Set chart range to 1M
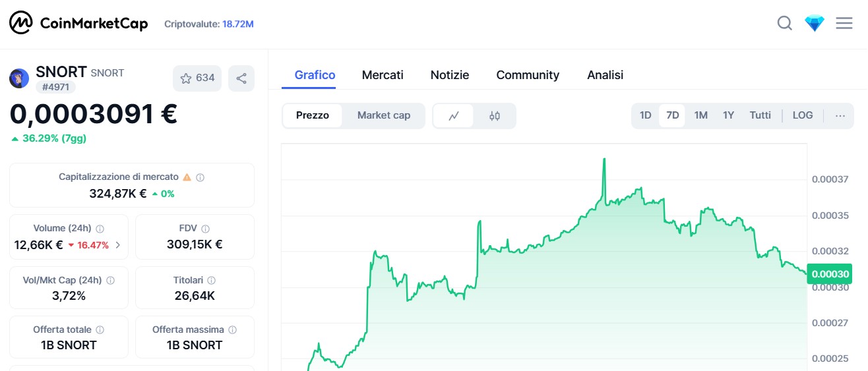This screenshot has height=371, width=868. pyautogui.click(x=700, y=115)
